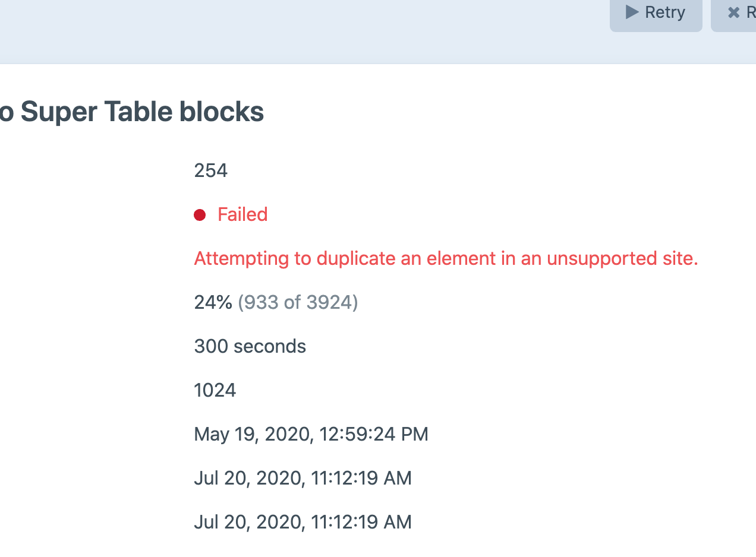This screenshot has width=756, height=557.
Task: Click the 24% progress value
Action: tap(212, 302)
